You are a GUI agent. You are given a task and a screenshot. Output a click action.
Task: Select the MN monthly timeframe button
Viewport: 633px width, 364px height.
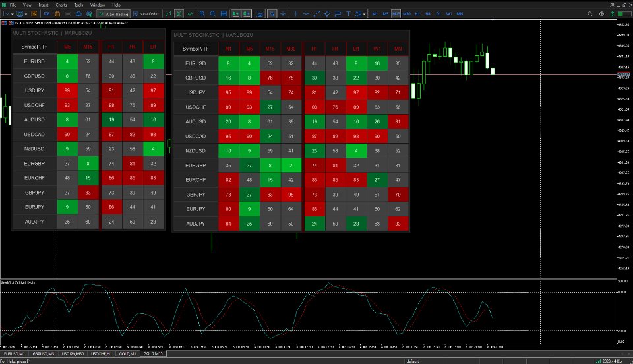[460, 14]
